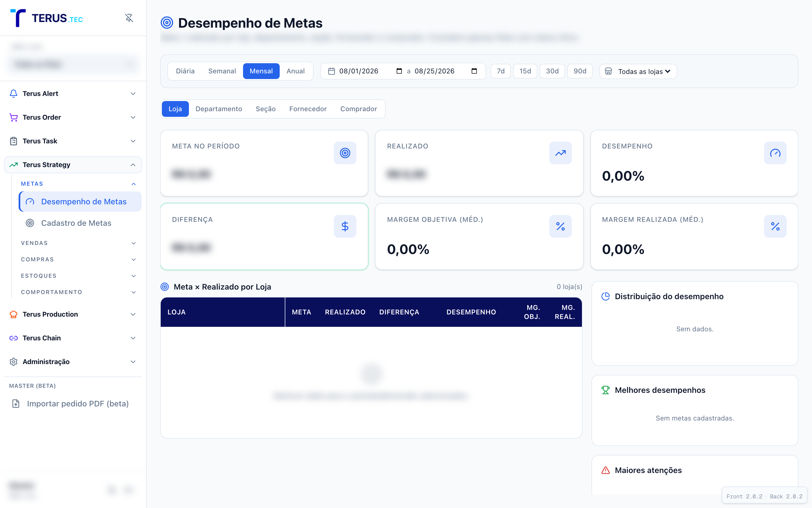Click the Terus Production chef hat icon
This screenshot has width=812, height=508.
(x=14, y=314)
